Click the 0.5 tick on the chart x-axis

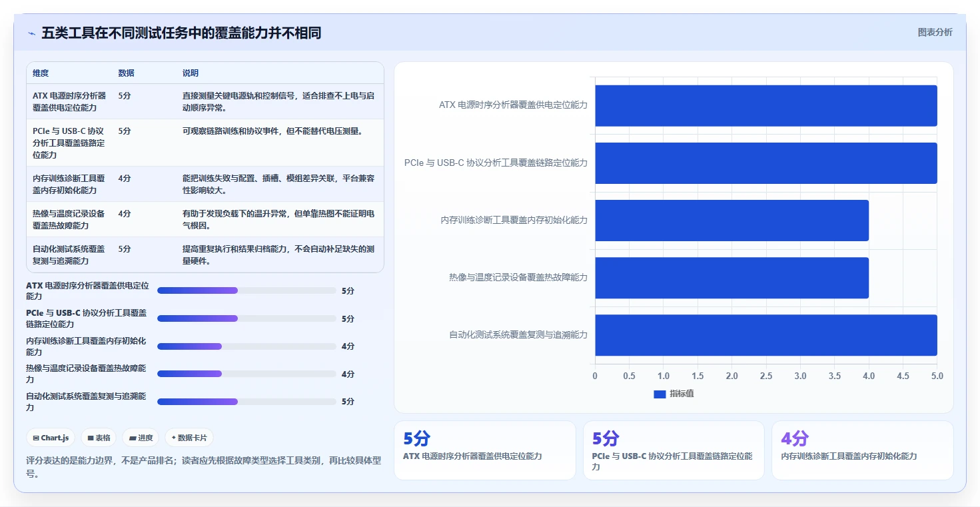(x=629, y=376)
